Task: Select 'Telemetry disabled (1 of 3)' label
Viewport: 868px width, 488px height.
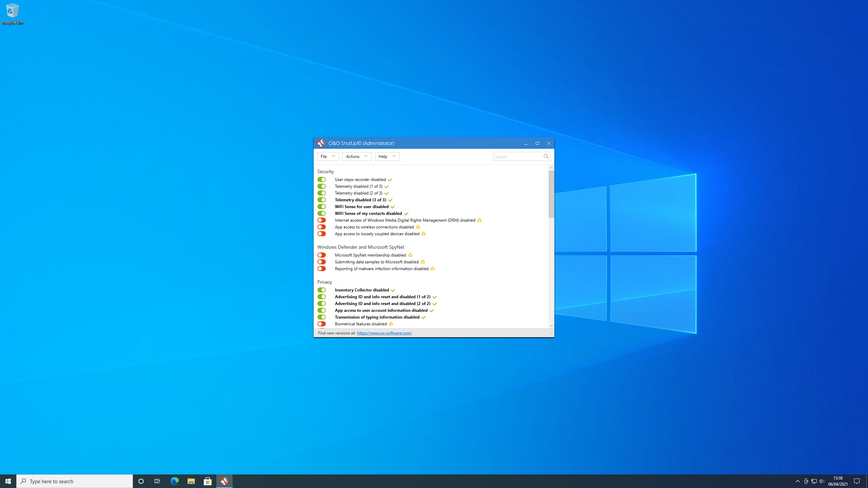Action: pyautogui.click(x=358, y=186)
